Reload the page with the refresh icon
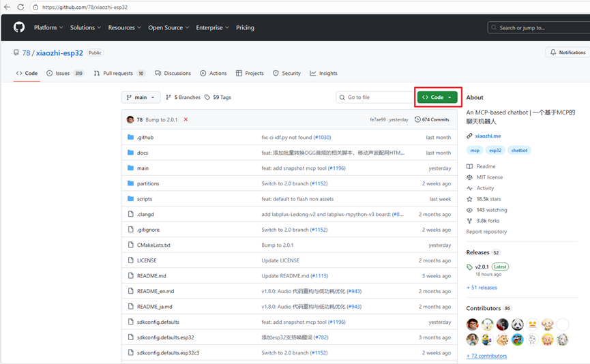Viewport: 590px width, 364px height. (x=20, y=7)
